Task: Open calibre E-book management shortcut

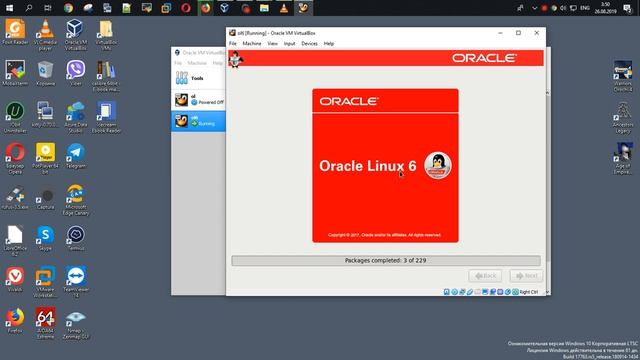Action: tap(106, 76)
